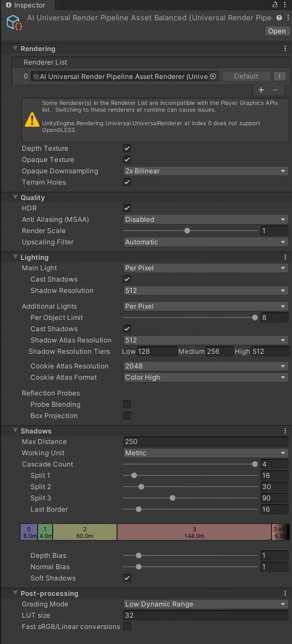Viewport: 292px width, 644px height.
Task: Open Shadow Atlas Resolution dropdown
Action: [x=206, y=340]
